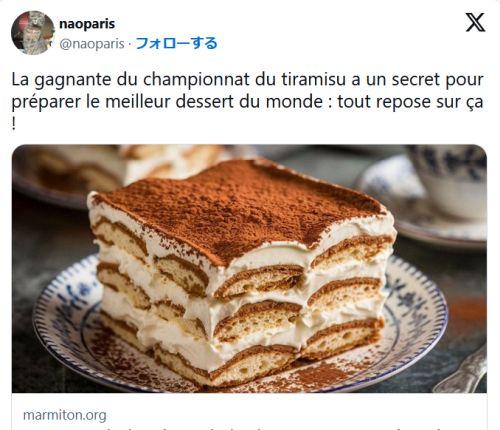Image resolution: width=500 pixels, height=430 pixels.
Task: Click the phrase "tout repose sur ça"
Action: [x=410, y=102]
